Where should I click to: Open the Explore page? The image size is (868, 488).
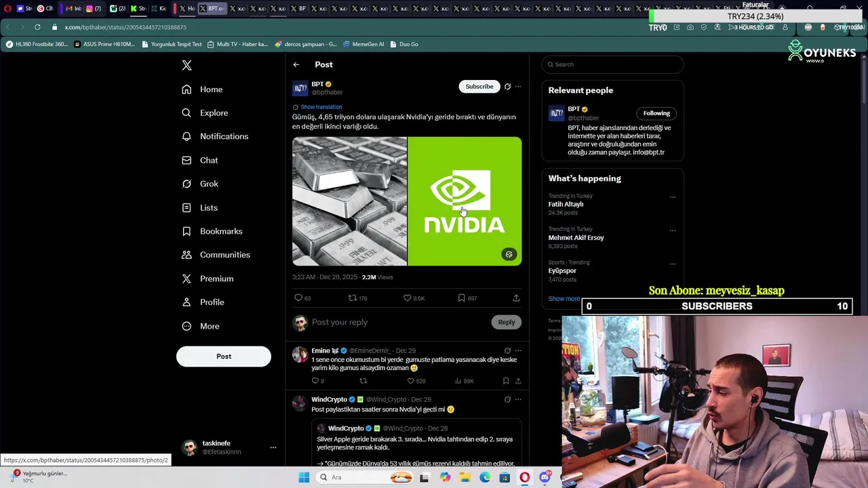(x=205, y=113)
